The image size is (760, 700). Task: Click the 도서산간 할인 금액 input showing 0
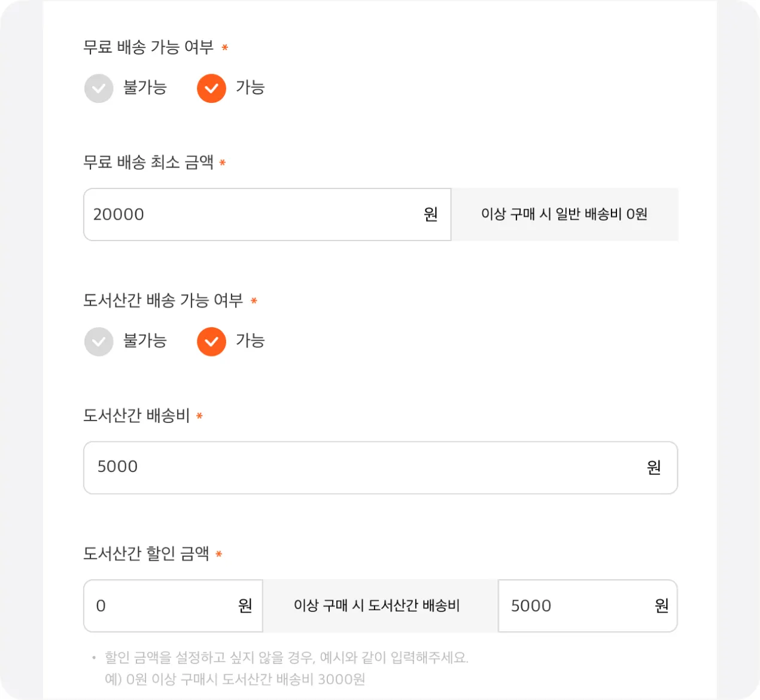click(162, 605)
